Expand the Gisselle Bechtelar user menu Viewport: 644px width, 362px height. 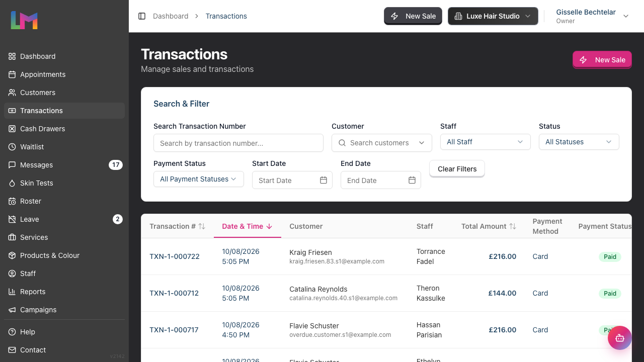click(x=592, y=16)
